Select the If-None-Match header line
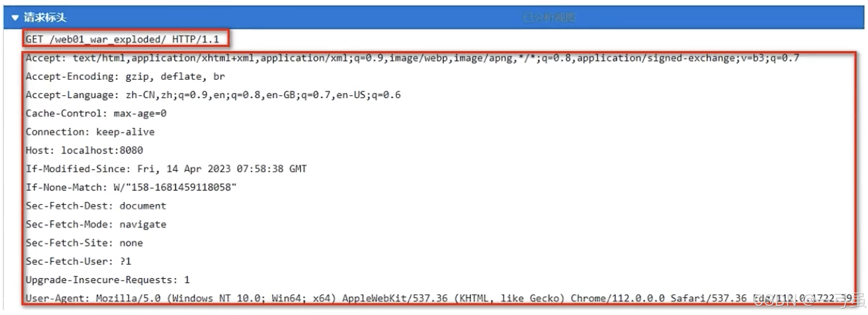 [131, 187]
